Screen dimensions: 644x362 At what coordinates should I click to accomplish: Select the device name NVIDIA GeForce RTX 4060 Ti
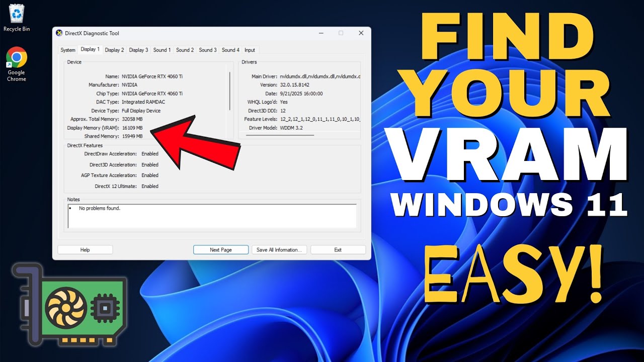(152, 76)
